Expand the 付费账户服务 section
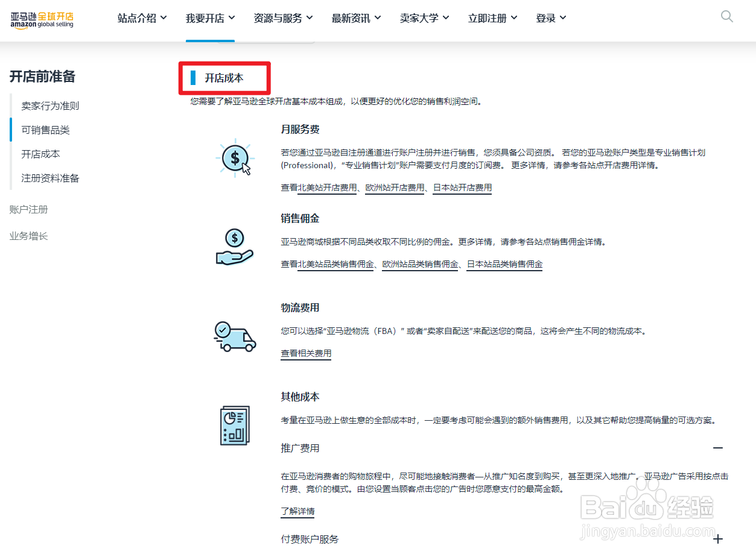 717,538
